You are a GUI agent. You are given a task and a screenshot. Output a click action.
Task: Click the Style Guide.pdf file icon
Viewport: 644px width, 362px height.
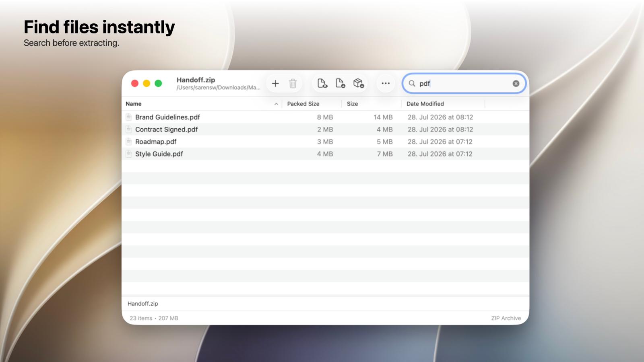tap(129, 154)
